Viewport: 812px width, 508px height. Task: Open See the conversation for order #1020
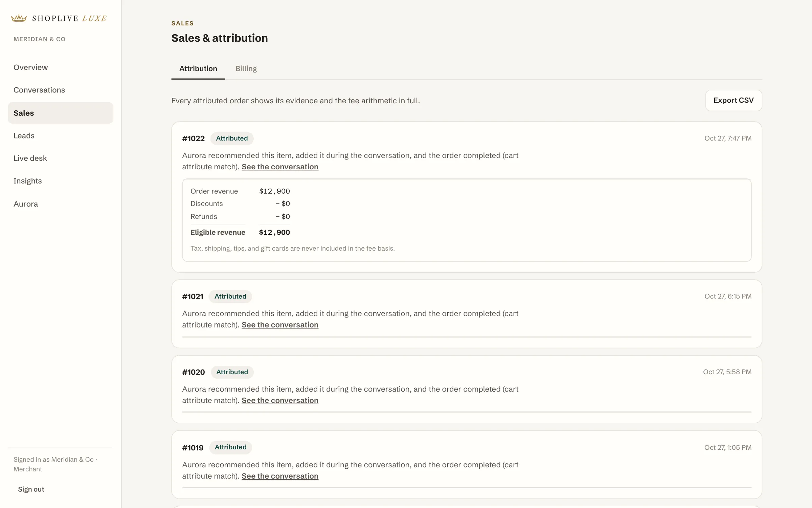pos(280,400)
